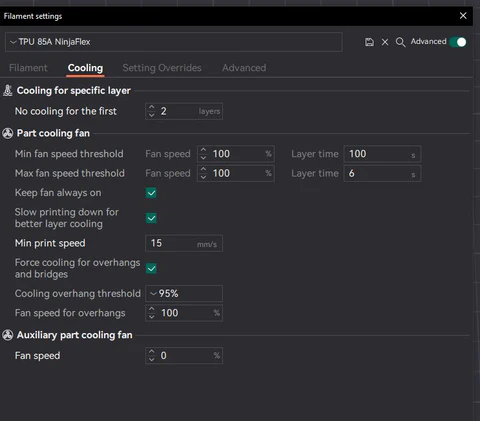This screenshot has height=421, width=480.
Task: Click the discard changes X icon beside save
Action: (385, 42)
